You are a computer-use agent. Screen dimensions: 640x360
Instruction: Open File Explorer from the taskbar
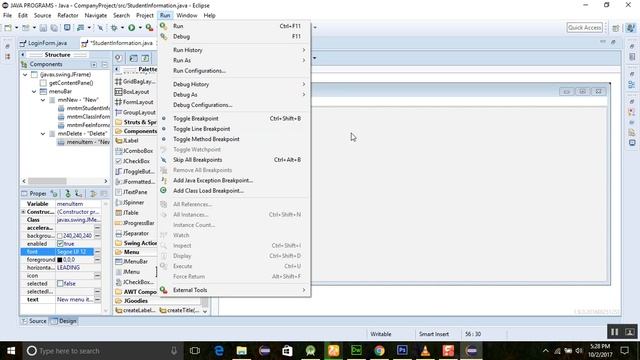point(242,350)
